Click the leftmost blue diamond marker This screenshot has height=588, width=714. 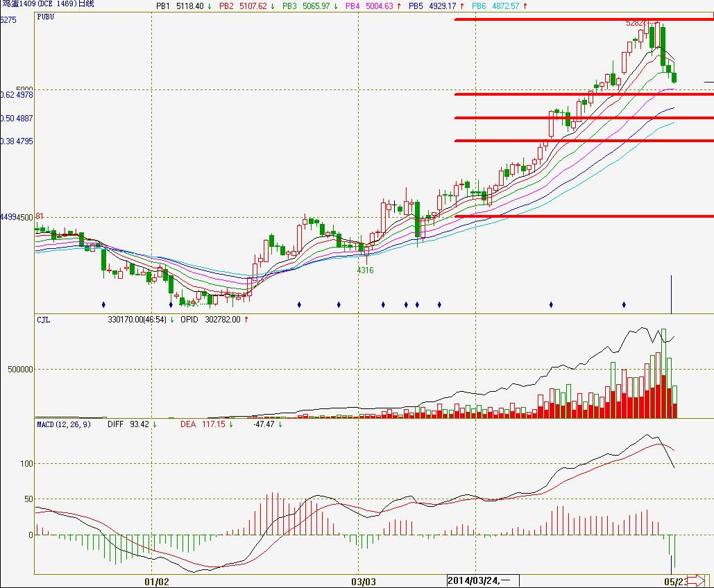coord(103,304)
